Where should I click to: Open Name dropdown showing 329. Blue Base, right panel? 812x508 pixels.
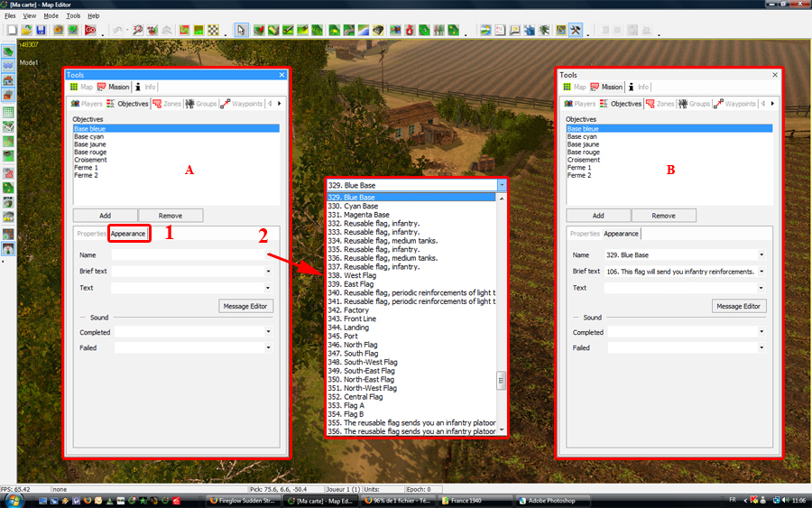coord(761,254)
